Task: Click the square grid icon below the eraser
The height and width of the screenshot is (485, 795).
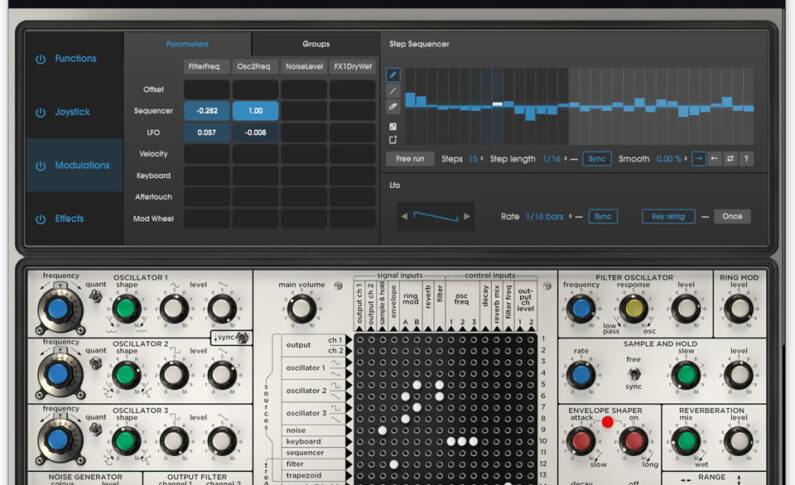Action: coord(393,127)
